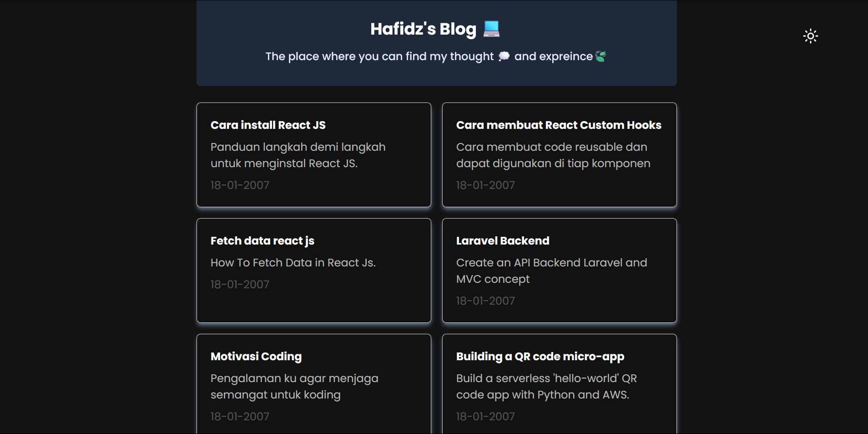
Task: Click How To Fetch Data in React Js text
Action: click(x=293, y=263)
